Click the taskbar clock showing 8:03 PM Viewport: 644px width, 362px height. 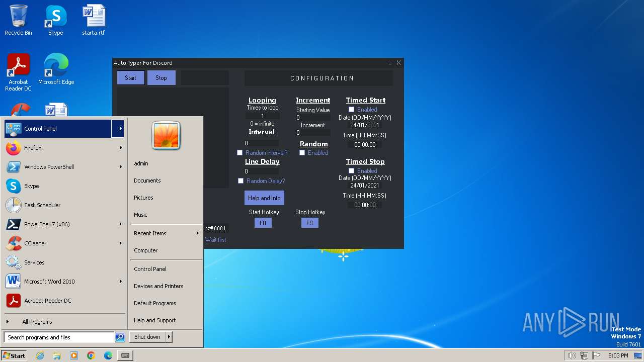point(618,355)
